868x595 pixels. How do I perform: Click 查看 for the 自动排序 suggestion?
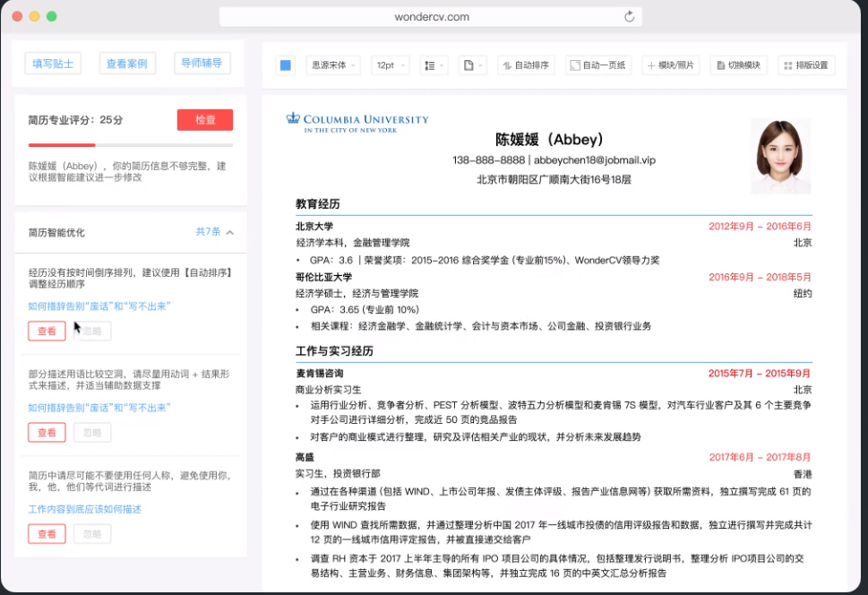tap(47, 332)
